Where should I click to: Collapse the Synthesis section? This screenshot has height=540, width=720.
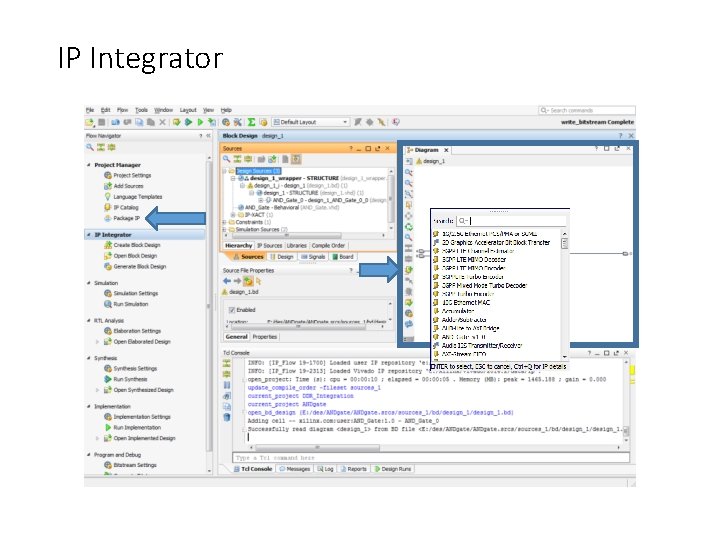tap(89, 358)
